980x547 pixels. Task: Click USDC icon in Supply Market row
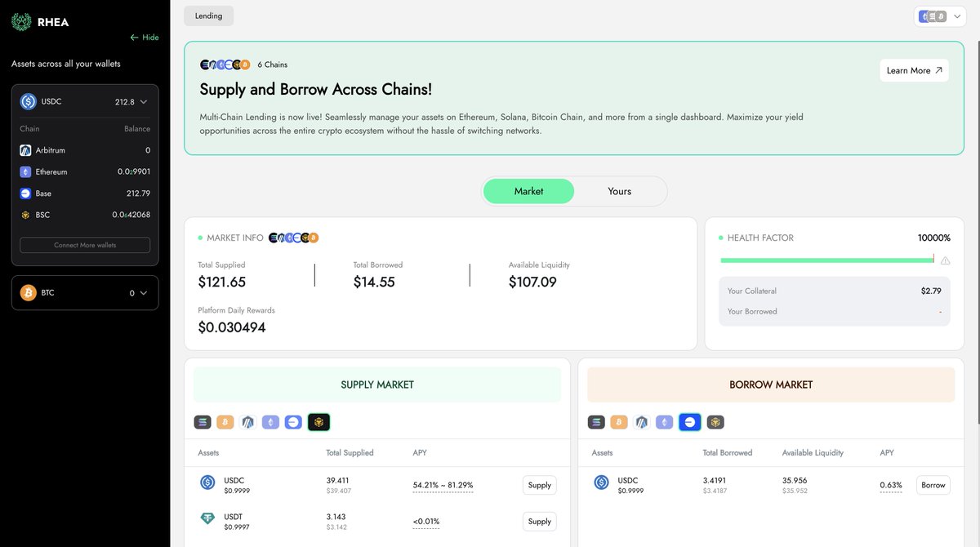pyautogui.click(x=207, y=483)
